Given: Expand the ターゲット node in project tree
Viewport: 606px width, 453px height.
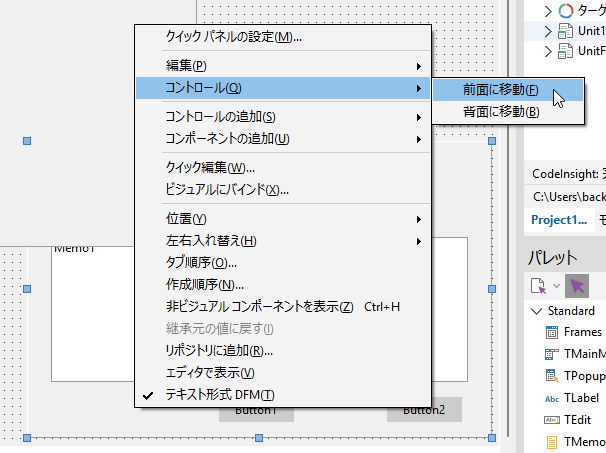Looking at the screenshot, I should tap(548, 11).
